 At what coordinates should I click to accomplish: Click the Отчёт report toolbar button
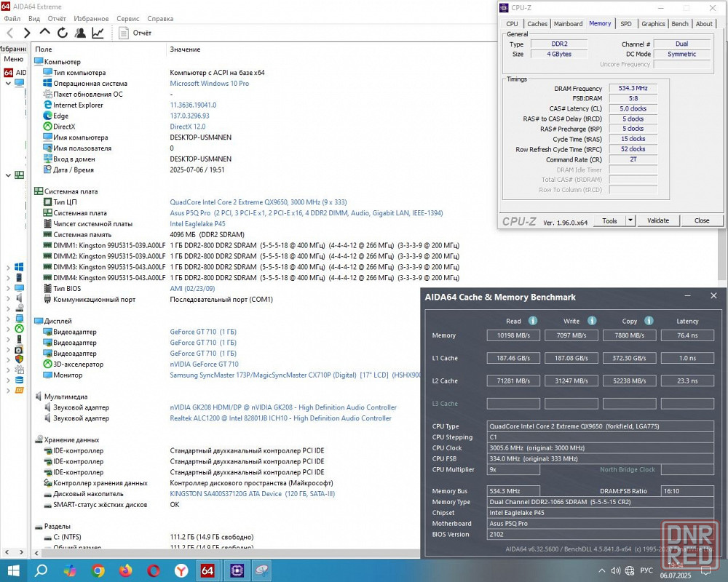pos(135,33)
